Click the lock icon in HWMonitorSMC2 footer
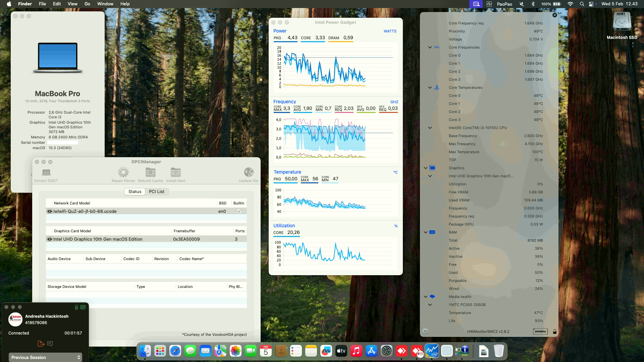 coord(554,331)
